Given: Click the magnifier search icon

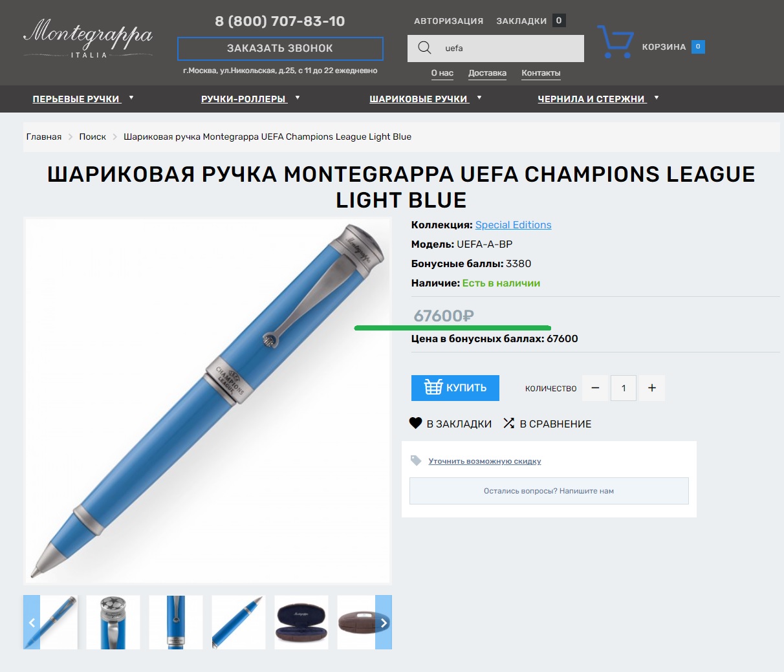Looking at the screenshot, I should click(424, 48).
